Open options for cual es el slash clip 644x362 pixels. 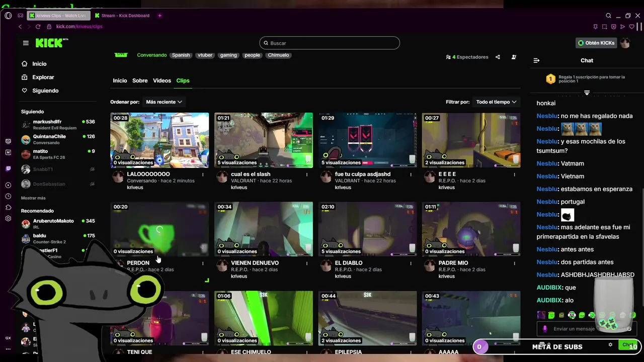(307, 174)
